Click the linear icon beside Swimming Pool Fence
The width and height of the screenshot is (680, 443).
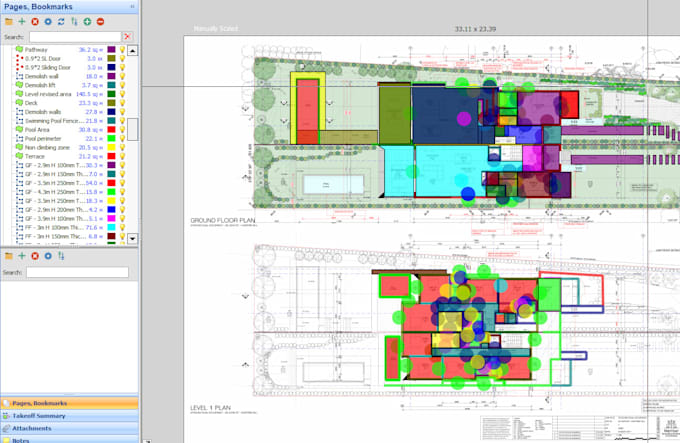[20, 121]
